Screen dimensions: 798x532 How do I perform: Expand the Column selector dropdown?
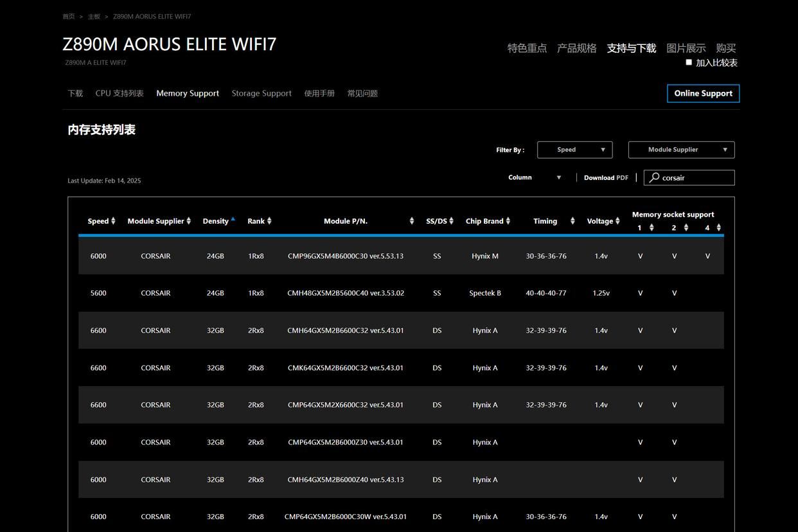[535, 177]
